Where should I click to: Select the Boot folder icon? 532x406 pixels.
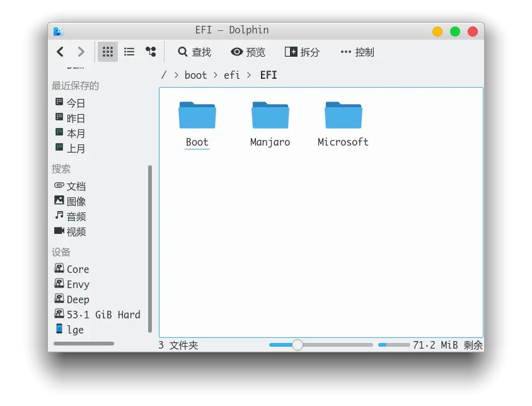click(197, 115)
